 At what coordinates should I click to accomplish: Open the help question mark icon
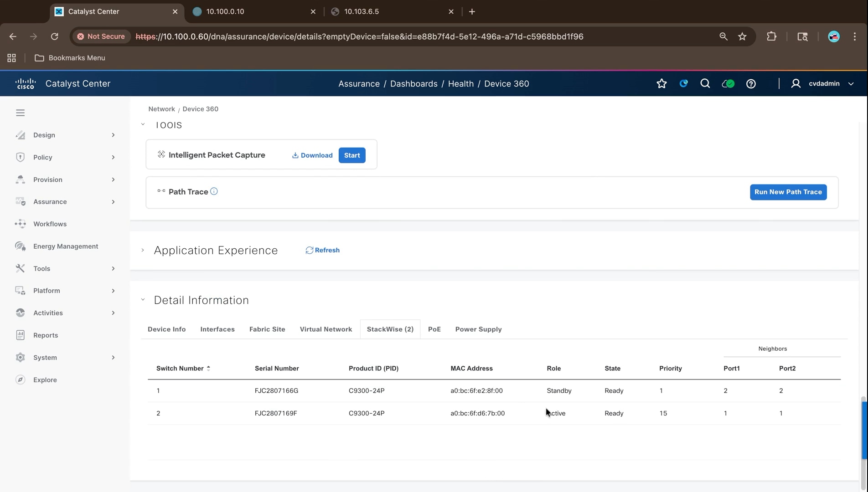click(751, 84)
